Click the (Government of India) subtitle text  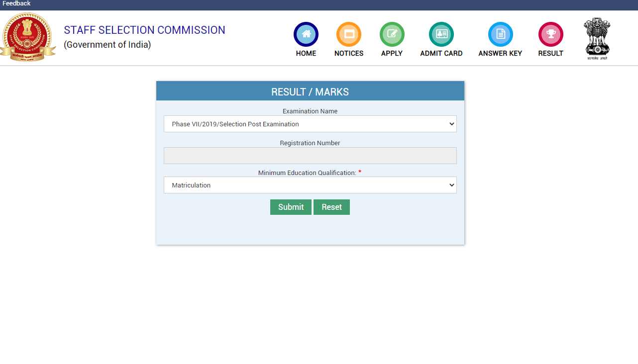pos(107,45)
